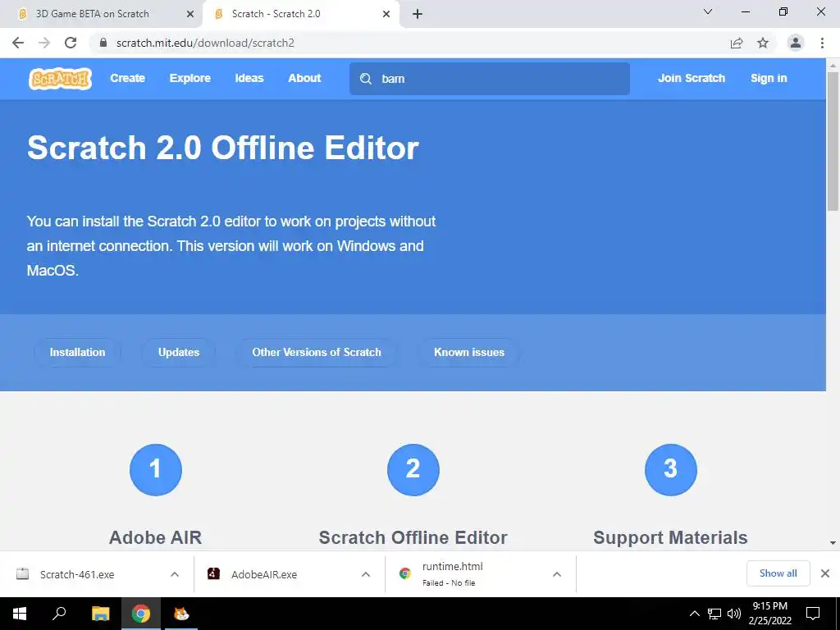Image resolution: width=840 pixels, height=630 pixels.
Task: Click the browser forward arrow
Action: point(44,43)
